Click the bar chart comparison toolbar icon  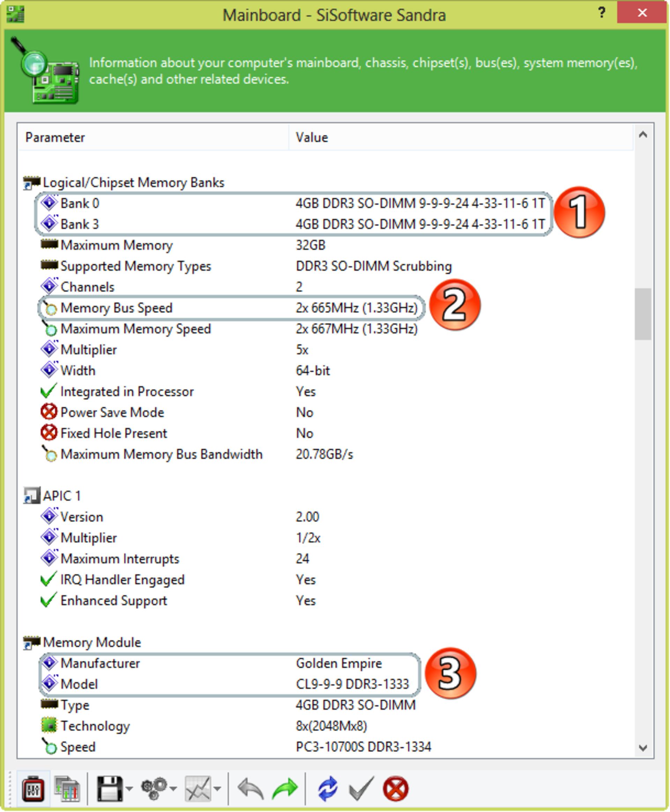point(67,789)
